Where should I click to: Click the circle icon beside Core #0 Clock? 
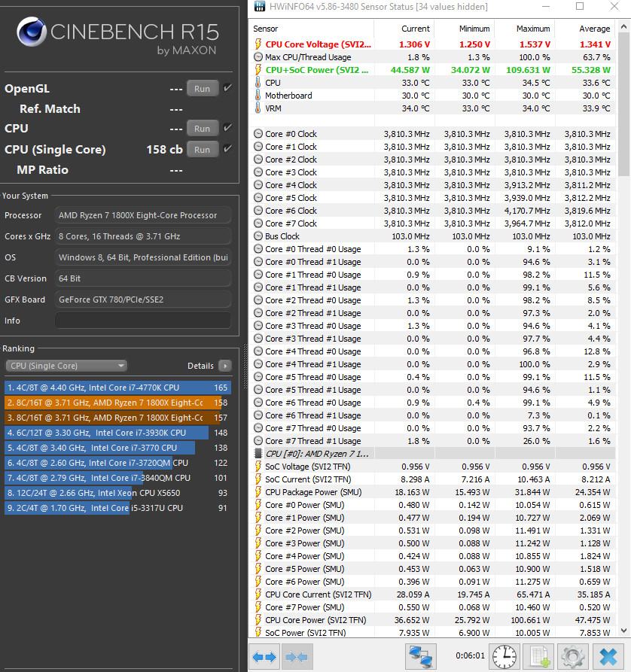(x=258, y=134)
